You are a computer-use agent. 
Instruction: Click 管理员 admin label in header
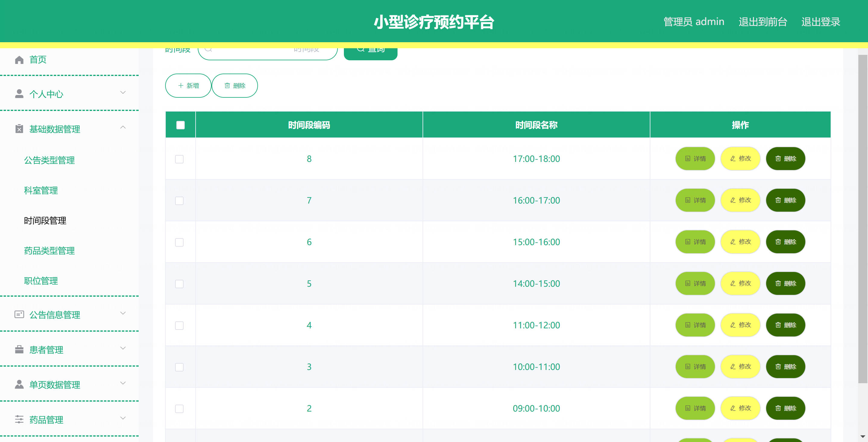[693, 22]
